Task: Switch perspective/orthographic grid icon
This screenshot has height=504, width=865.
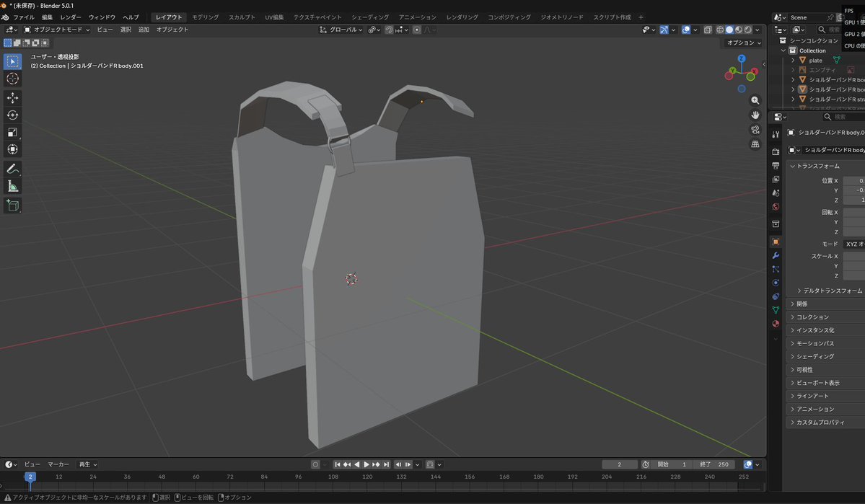Action: pyautogui.click(x=755, y=144)
